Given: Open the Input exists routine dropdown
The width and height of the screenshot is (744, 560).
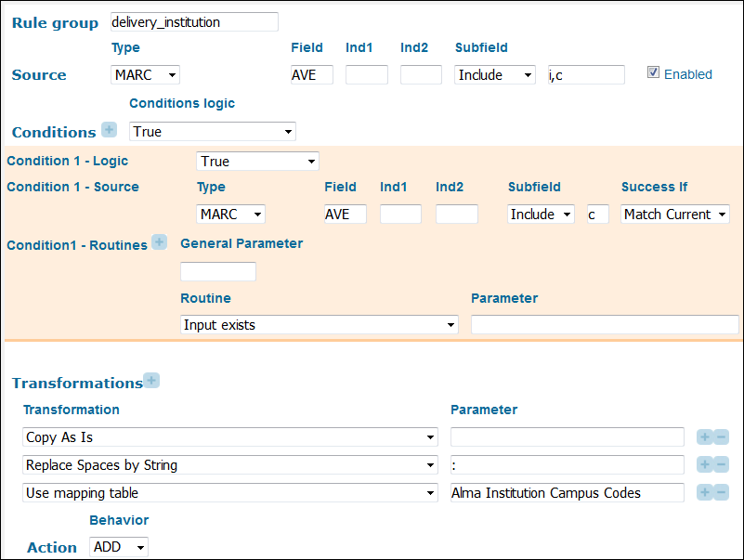Looking at the screenshot, I should tap(319, 325).
